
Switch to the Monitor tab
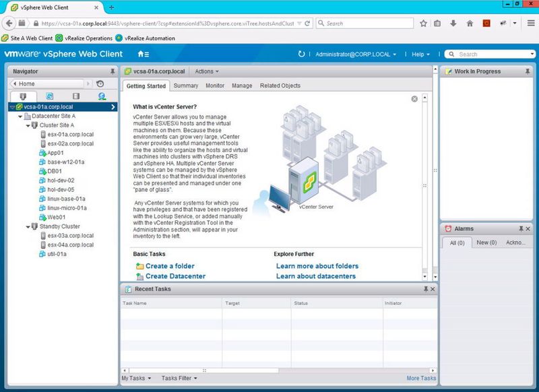[x=215, y=86]
